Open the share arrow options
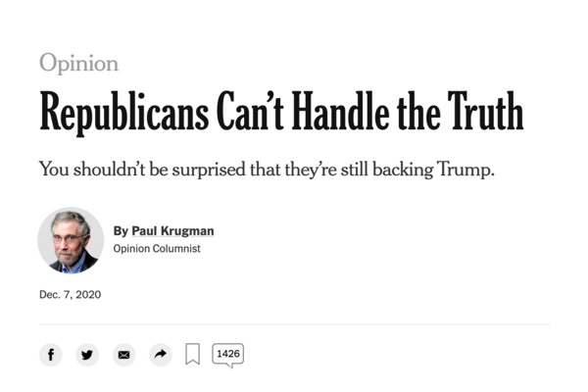The height and width of the screenshot is (392, 588). (161, 355)
